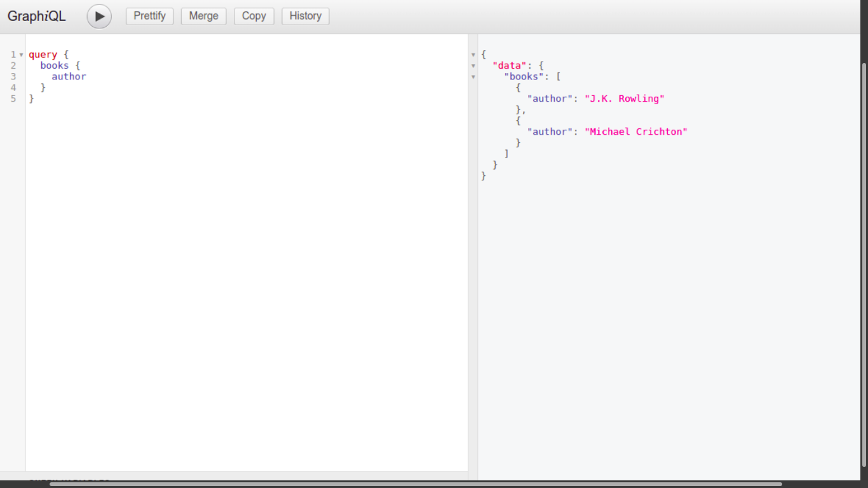Click the Prettify button
This screenshot has width=868, height=488.
tap(149, 16)
